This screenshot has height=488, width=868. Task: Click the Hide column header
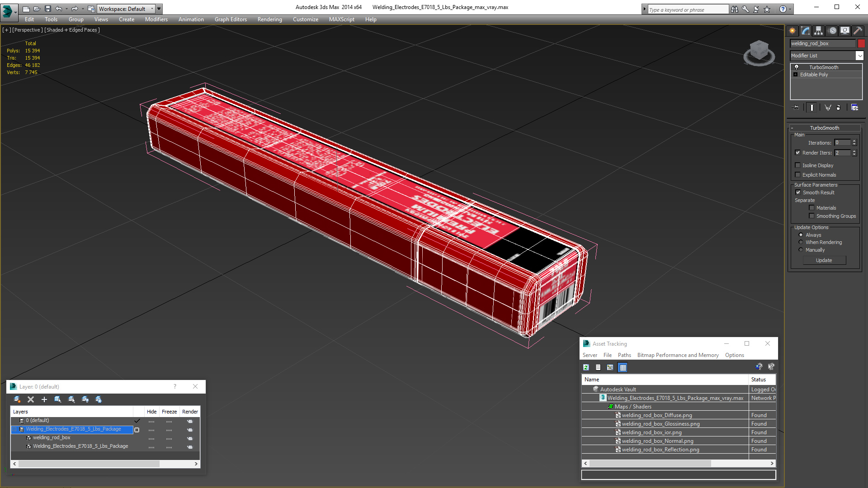152,412
